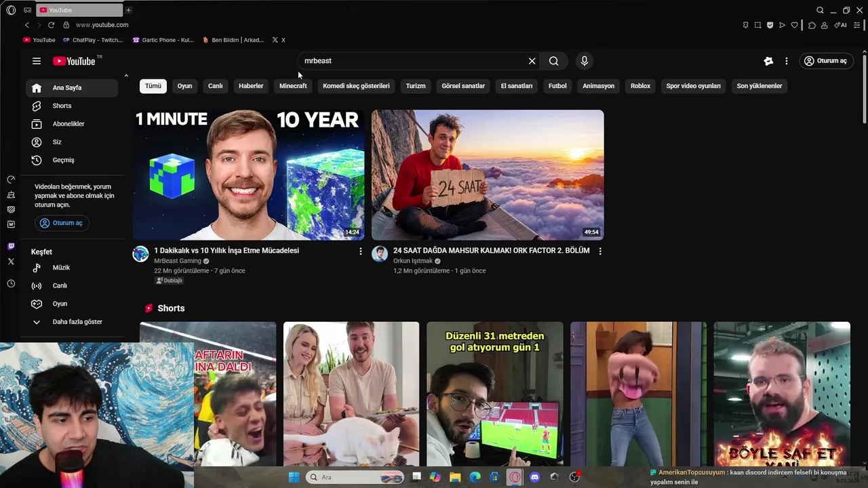The height and width of the screenshot is (488, 868).
Task: Open options menu for MrBeast Gaming video
Action: point(361,251)
